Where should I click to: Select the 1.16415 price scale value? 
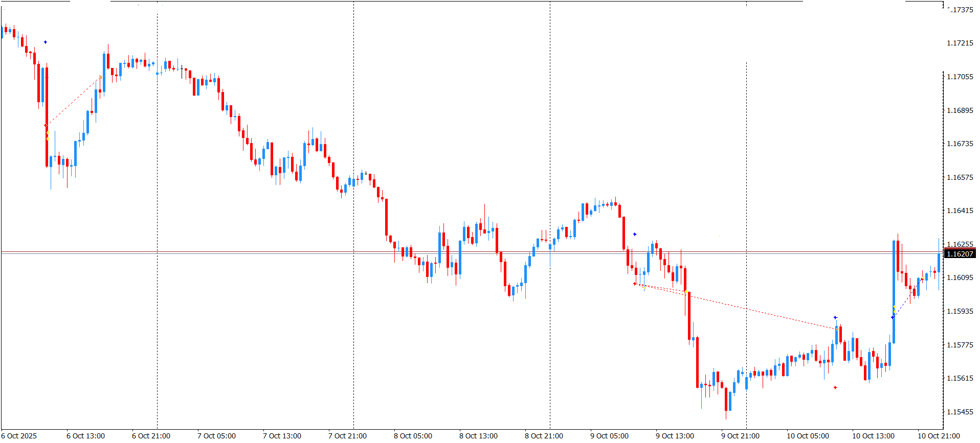960,211
